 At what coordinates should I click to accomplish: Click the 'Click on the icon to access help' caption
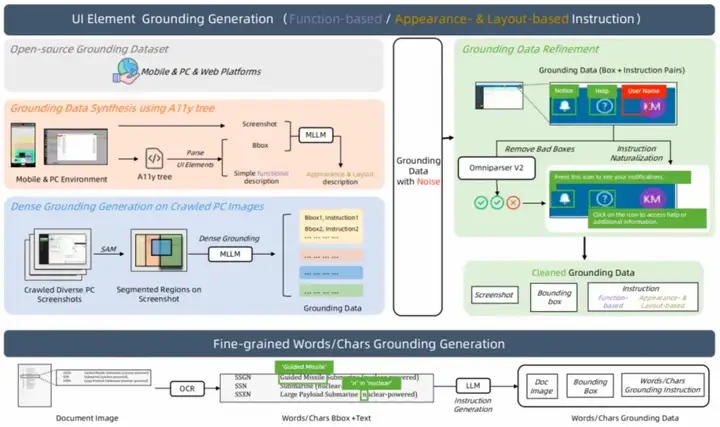(x=647, y=218)
